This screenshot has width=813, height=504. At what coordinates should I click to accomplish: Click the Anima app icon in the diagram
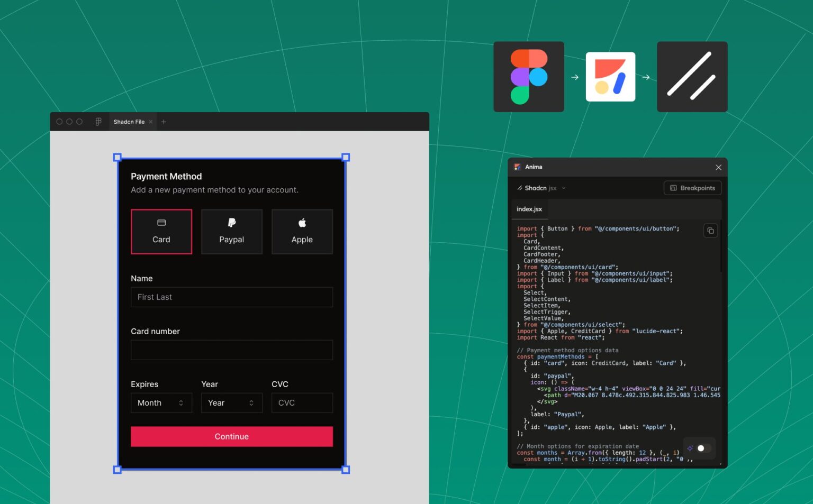coord(610,76)
